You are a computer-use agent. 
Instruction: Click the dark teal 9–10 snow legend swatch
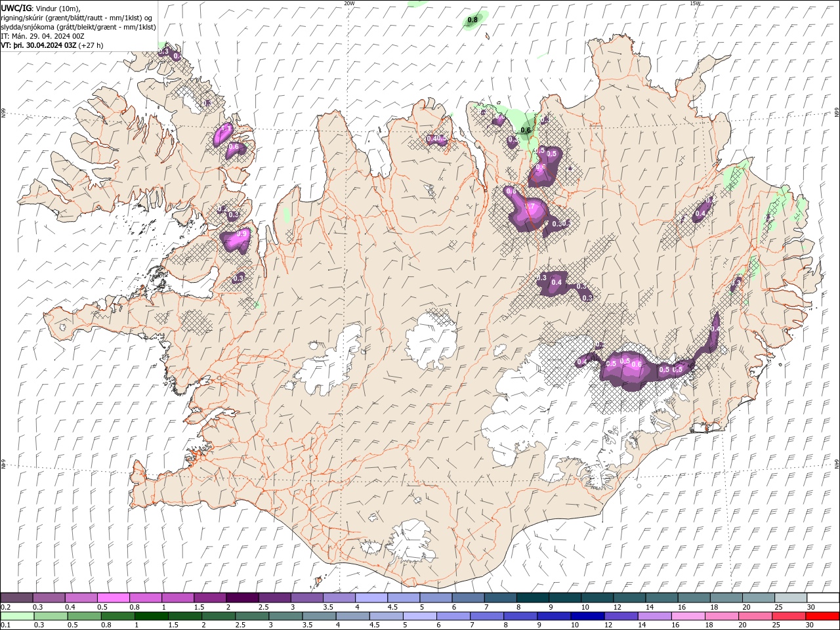pos(564,598)
